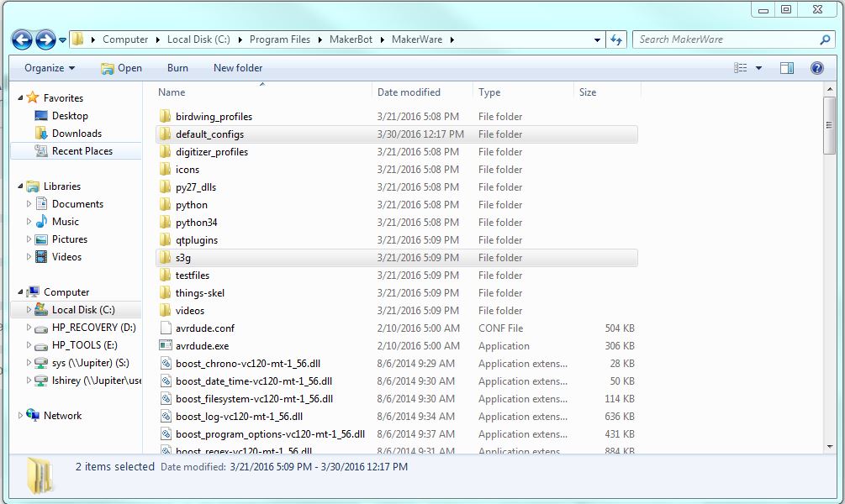Select the Pictures library
The image size is (845, 504).
click(x=70, y=239)
